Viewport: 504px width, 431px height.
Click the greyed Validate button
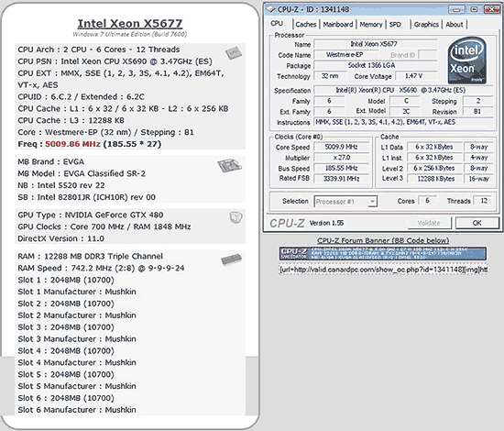coord(429,223)
